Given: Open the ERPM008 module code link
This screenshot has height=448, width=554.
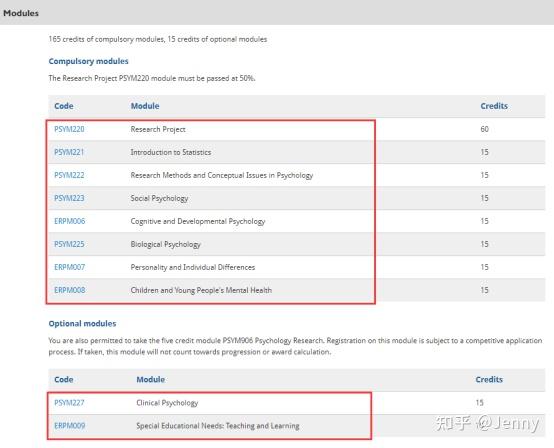Looking at the screenshot, I should pos(70,290).
